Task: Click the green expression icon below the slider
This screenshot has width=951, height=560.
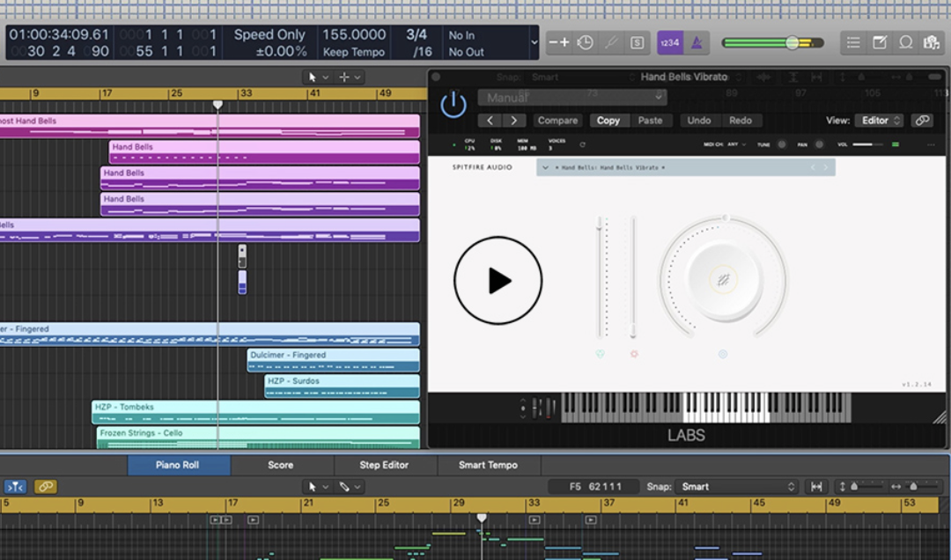Action: click(601, 354)
